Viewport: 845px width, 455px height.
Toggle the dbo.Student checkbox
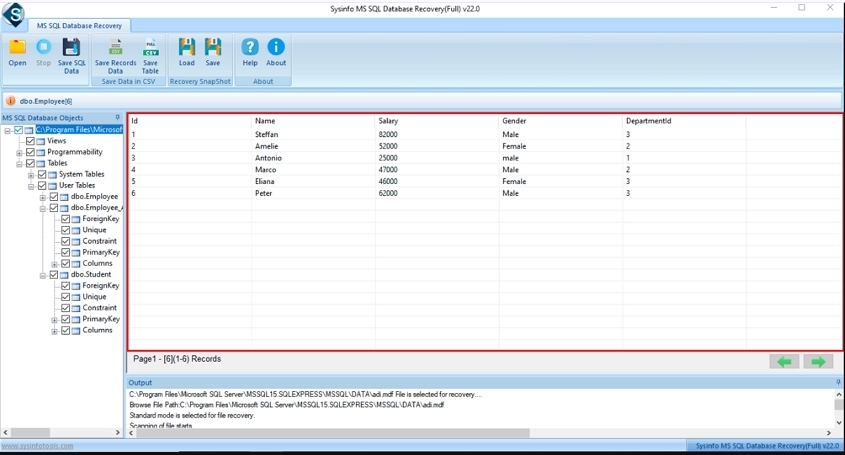coord(54,274)
